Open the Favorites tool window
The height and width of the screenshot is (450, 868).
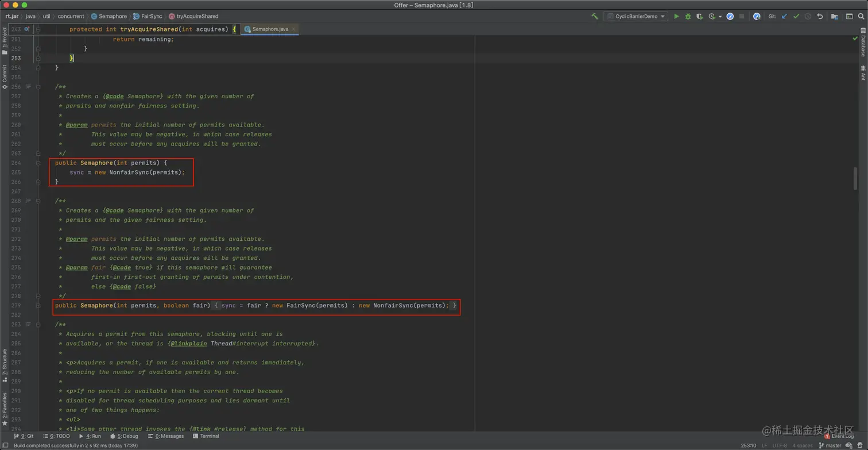[x=5, y=409]
